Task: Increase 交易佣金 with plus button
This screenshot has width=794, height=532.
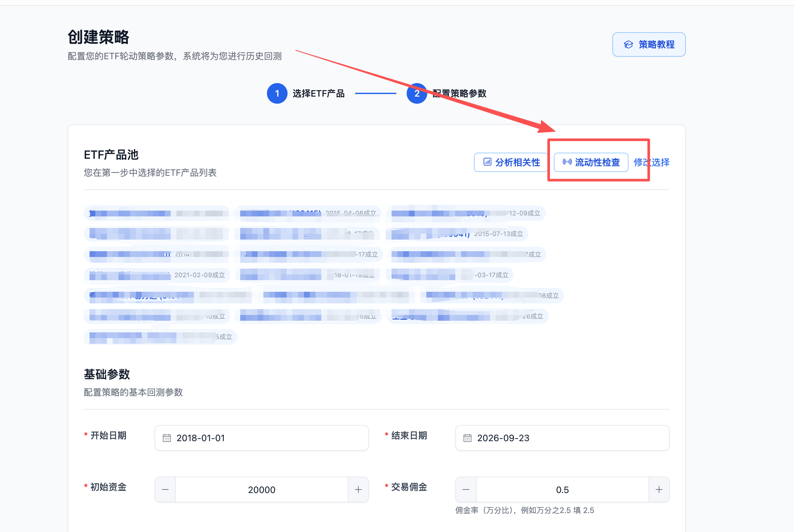Action: pos(659,489)
